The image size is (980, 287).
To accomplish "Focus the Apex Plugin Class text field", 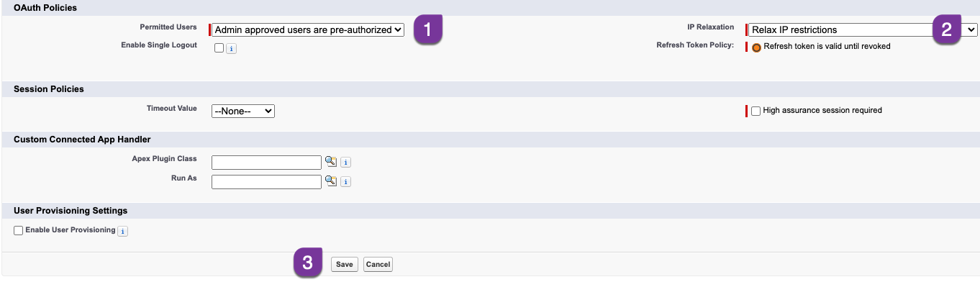I will pyautogui.click(x=266, y=162).
